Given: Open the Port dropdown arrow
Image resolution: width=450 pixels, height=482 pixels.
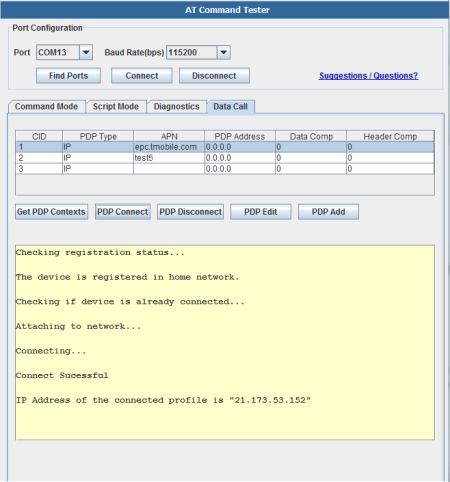Looking at the screenshot, I should [x=86, y=52].
